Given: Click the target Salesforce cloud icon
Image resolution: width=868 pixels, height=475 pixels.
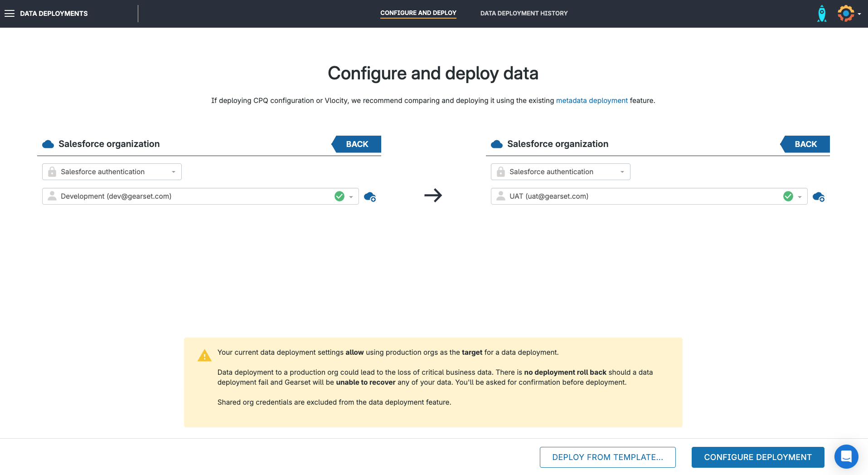Looking at the screenshot, I should [x=497, y=144].
